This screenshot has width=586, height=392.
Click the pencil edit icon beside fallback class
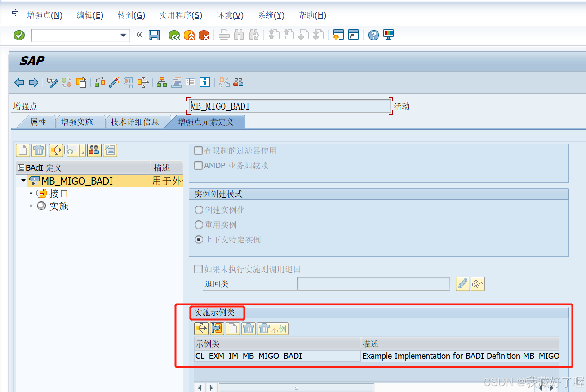click(462, 284)
